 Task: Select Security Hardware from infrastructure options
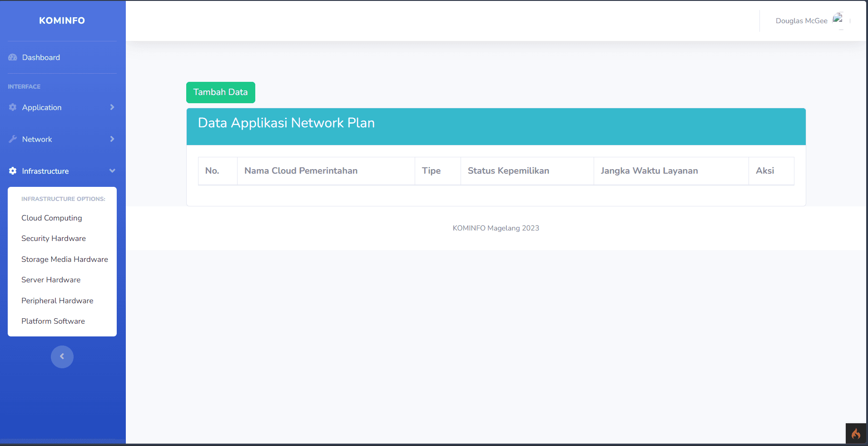click(54, 238)
